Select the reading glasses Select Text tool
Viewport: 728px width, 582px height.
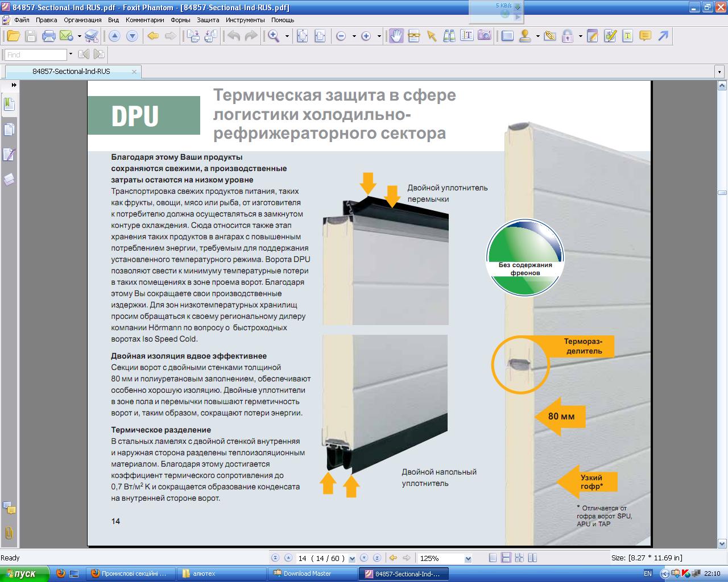click(414, 36)
